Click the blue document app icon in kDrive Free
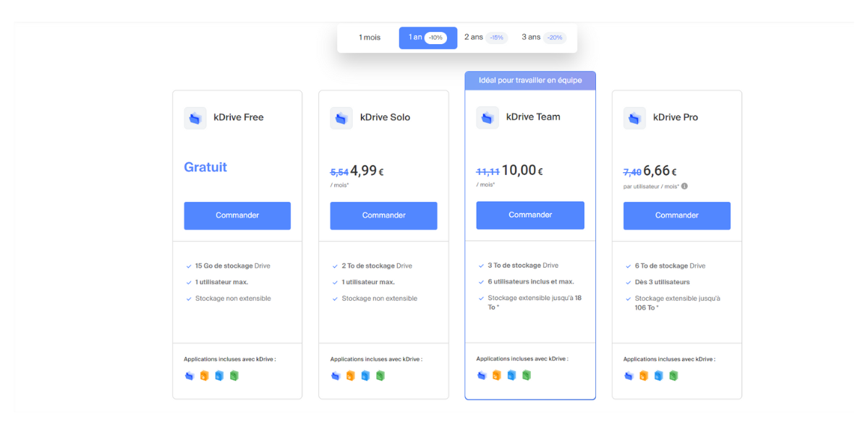Image resolution: width=868 pixels, height=434 pixels. 219,376
